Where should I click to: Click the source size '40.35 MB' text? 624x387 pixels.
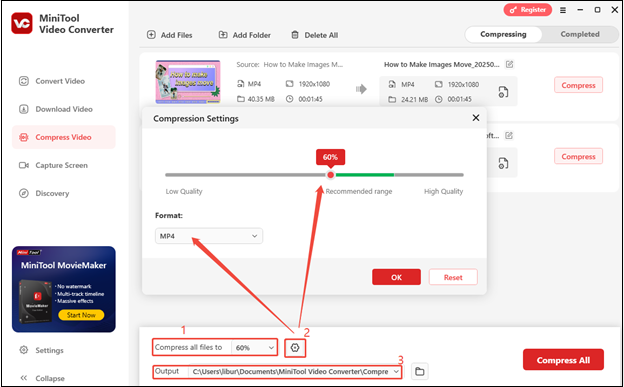261,99
